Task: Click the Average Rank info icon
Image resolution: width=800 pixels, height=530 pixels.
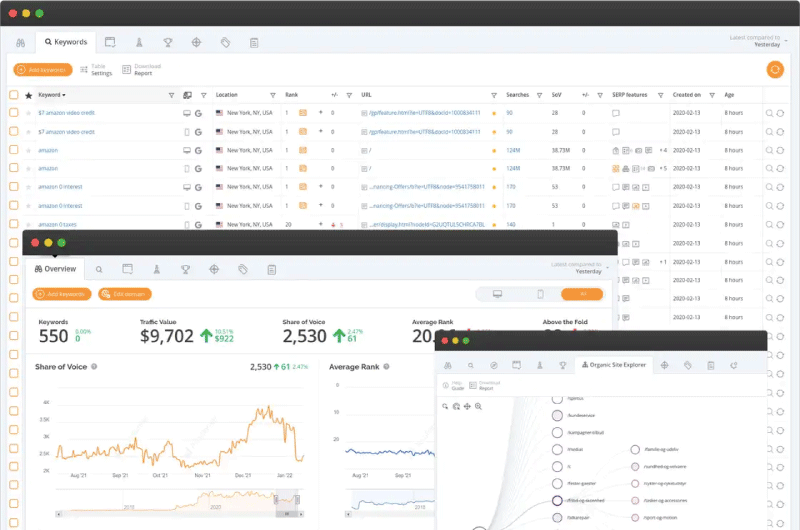Action: click(386, 367)
